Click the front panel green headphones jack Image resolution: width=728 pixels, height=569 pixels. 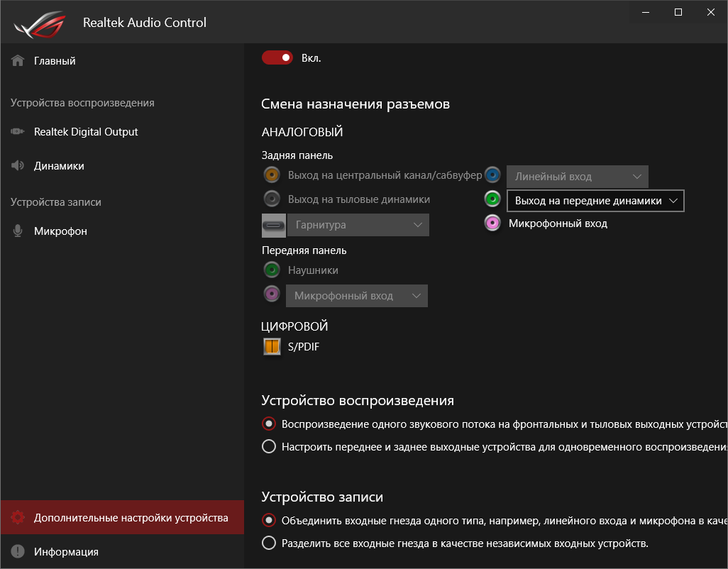(271, 270)
